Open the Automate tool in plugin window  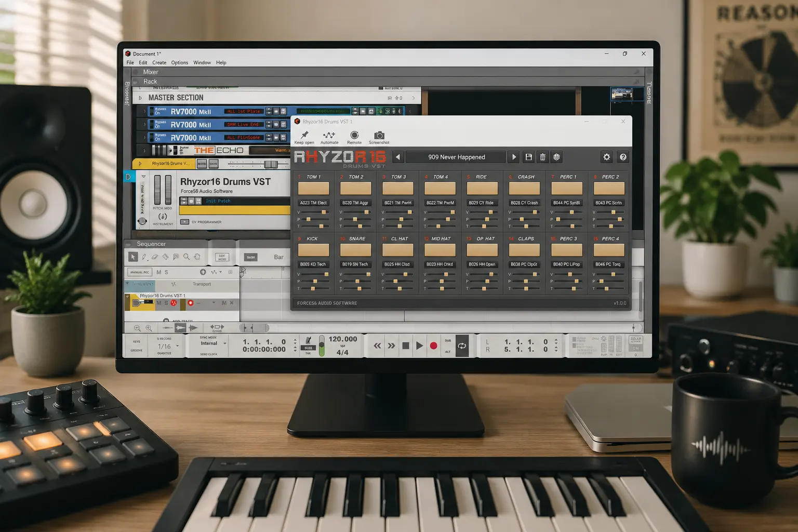click(x=329, y=135)
